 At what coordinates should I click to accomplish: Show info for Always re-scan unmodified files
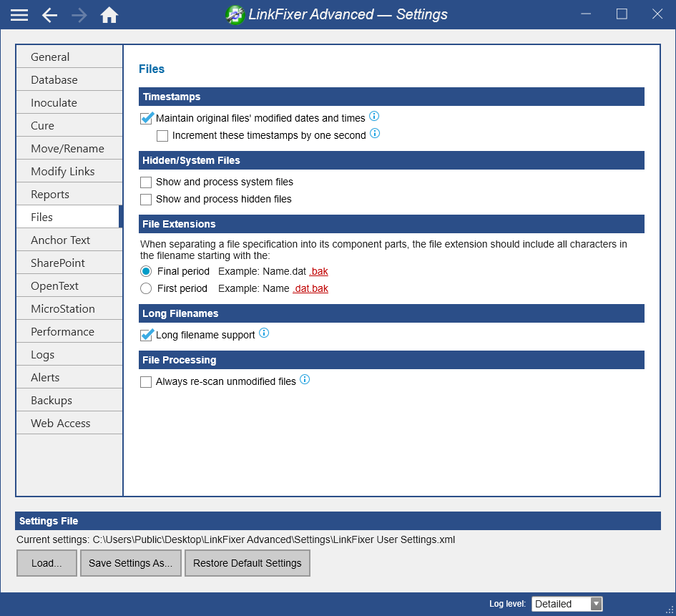click(305, 379)
